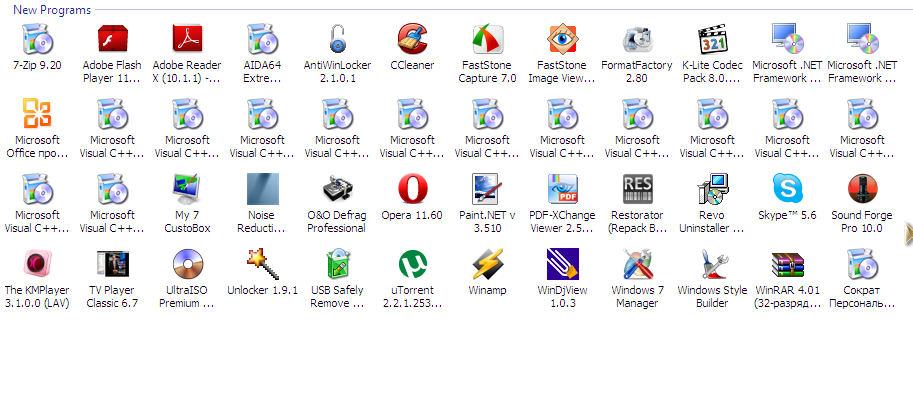Click the "New Programs" group header
The height and width of the screenshot is (415, 913).
coord(52,10)
